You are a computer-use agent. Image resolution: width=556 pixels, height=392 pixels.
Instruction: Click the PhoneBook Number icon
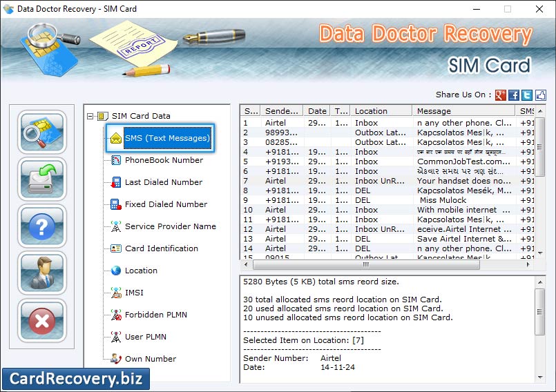coord(116,160)
